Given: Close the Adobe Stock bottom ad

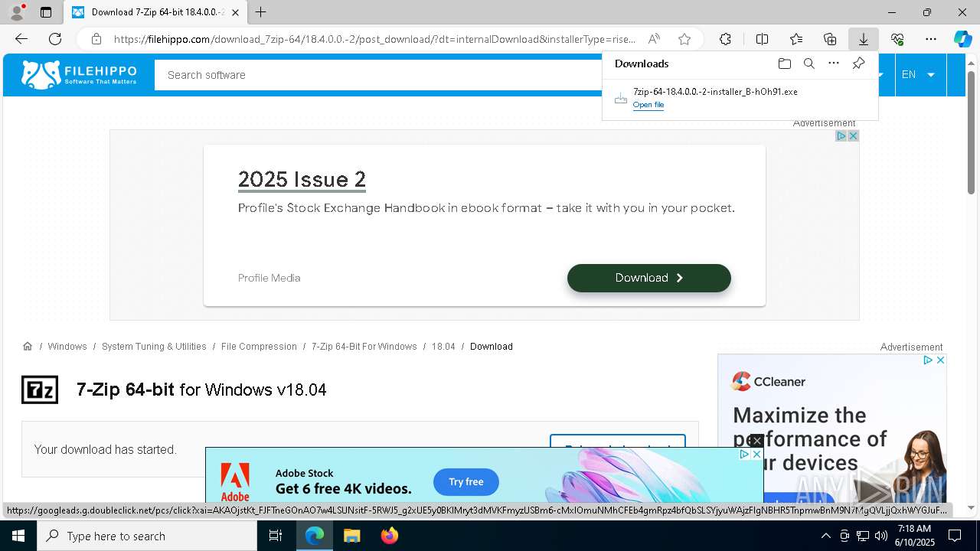Looking at the screenshot, I should (756, 454).
